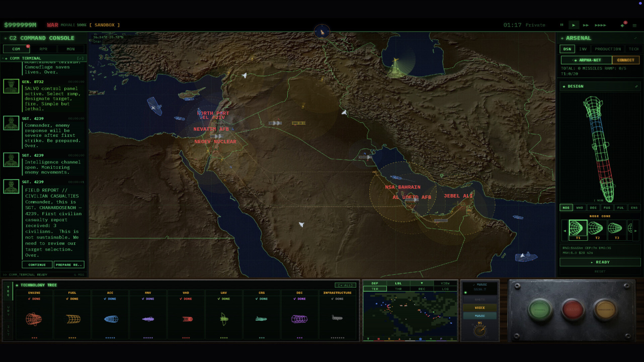Expand the DESIGN viewer to fullscreen
The width and height of the screenshot is (644, 362).
(x=636, y=86)
